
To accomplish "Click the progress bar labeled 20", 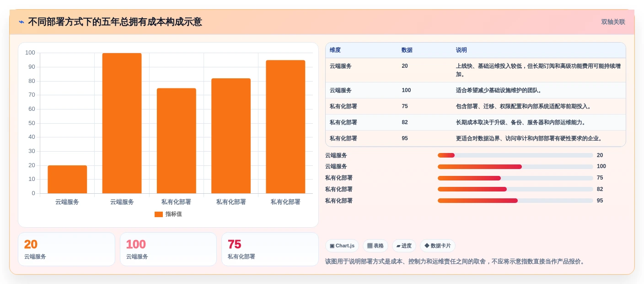I will 515,155.
